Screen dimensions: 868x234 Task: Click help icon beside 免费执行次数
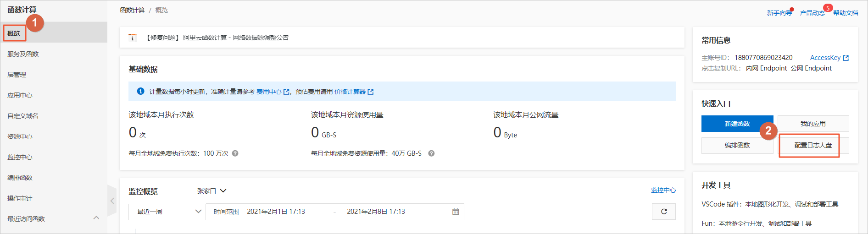pyautogui.click(x=235, y=153)
